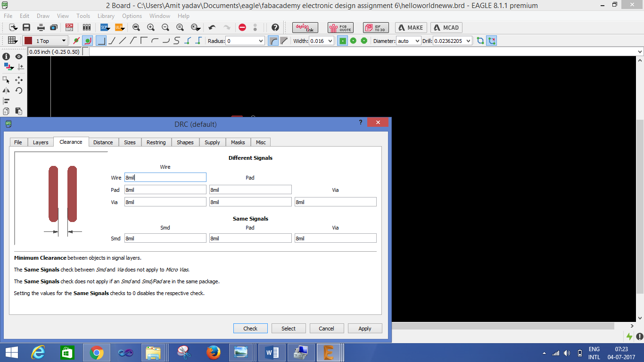Open the Library menu
644x362 pixels.
pyautogui.click(x=106, y=16)
